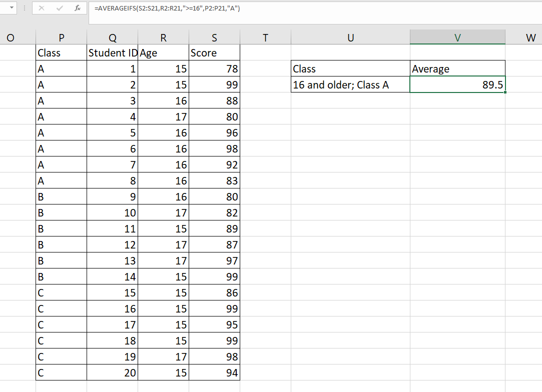This screenshot has height=392, width=542.
Task: Select column header S
Action: coord(214,37)
